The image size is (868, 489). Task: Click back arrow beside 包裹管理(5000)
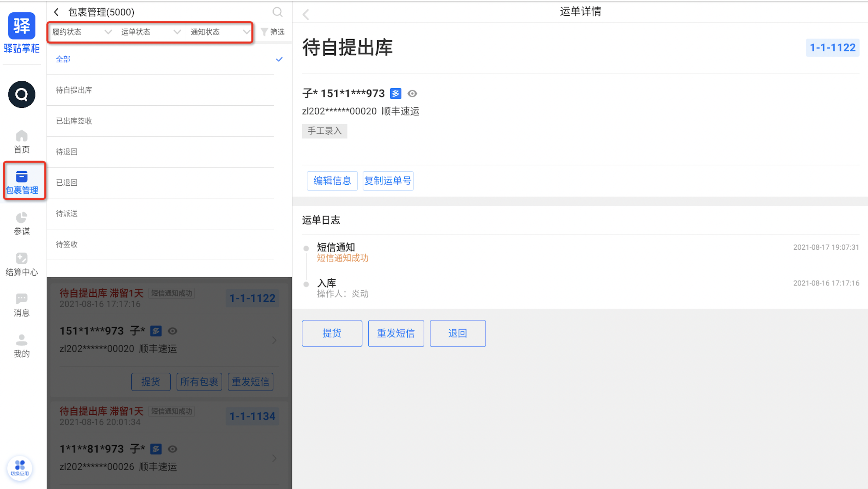[x=56, y=12]
